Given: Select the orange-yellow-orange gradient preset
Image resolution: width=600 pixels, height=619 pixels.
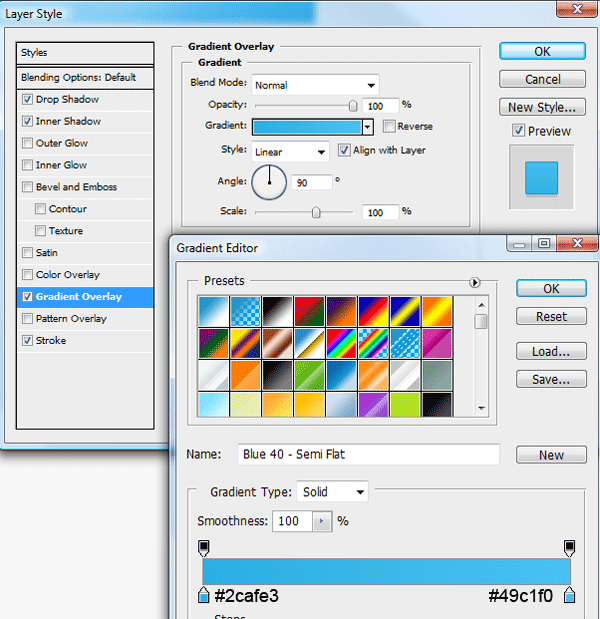Looking at the screenshot, I should tap(437, 311).
